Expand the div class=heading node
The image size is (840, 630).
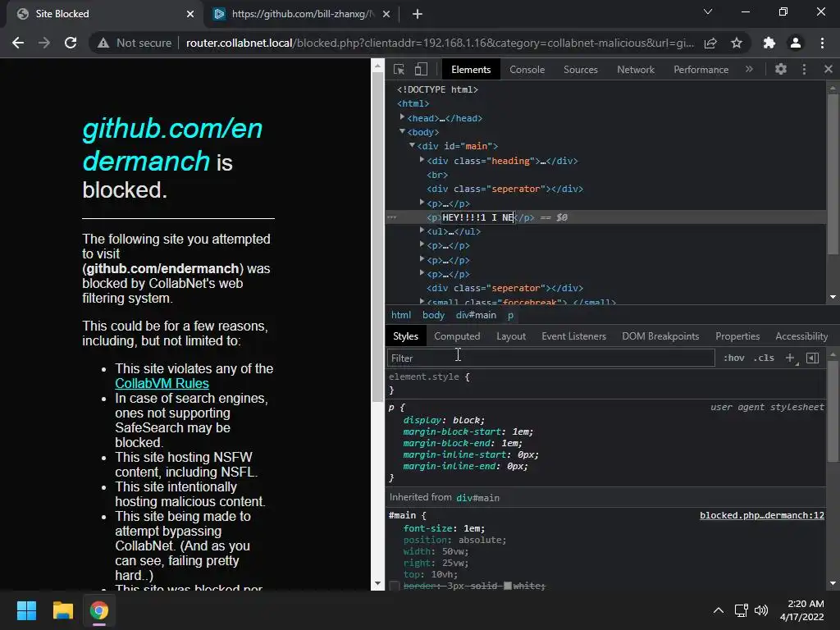(x=422, y=160)
